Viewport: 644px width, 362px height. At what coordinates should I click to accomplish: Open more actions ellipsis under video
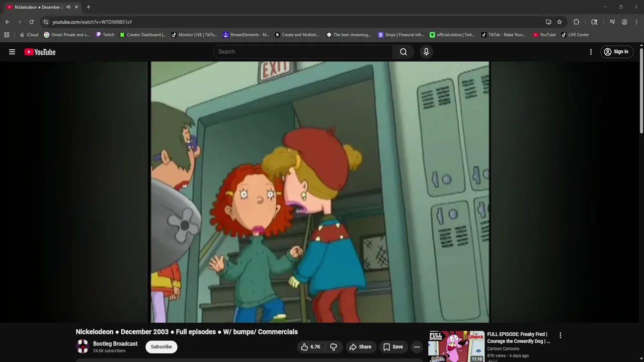pos(417,347)
